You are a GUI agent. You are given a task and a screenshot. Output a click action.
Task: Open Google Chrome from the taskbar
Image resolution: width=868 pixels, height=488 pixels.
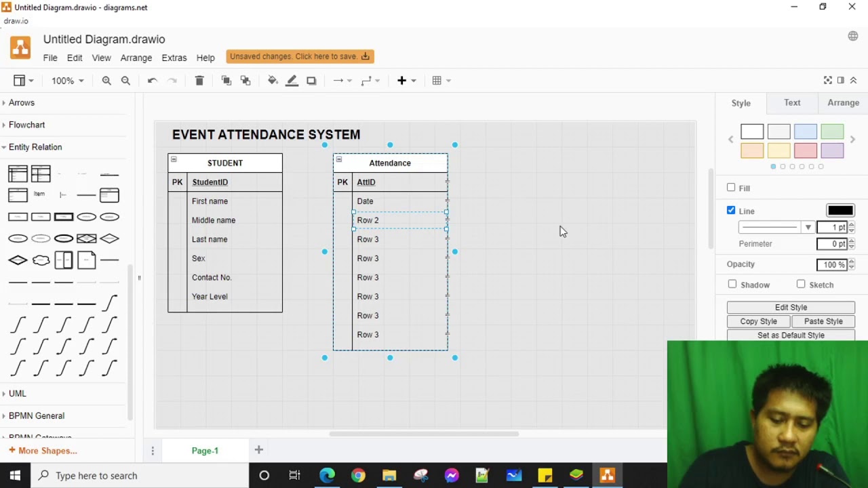click(358, 475)
